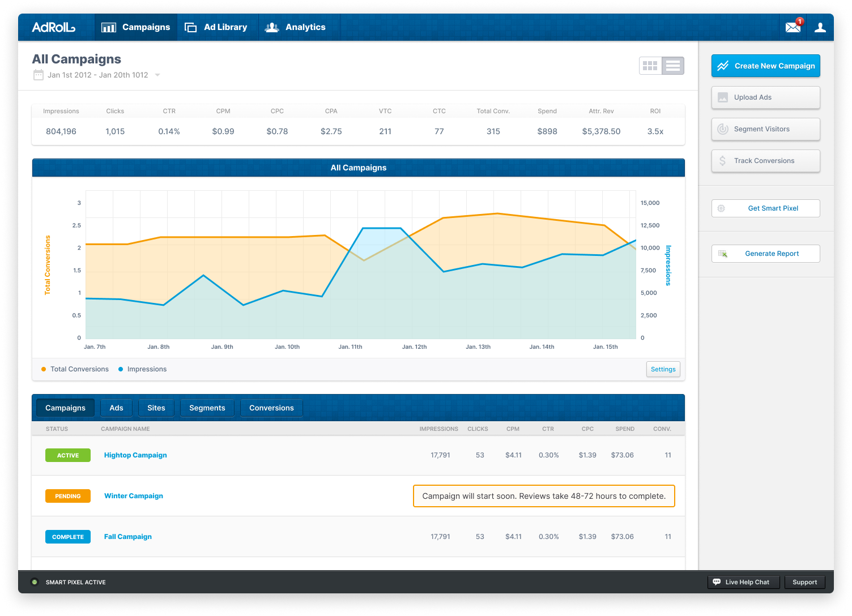Click the Segment Visitors target icon
852x616 pixels.
pos(723,129)
